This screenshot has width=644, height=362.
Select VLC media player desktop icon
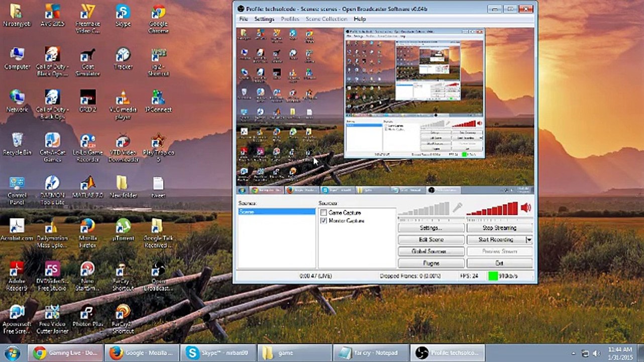click(123, 104)
